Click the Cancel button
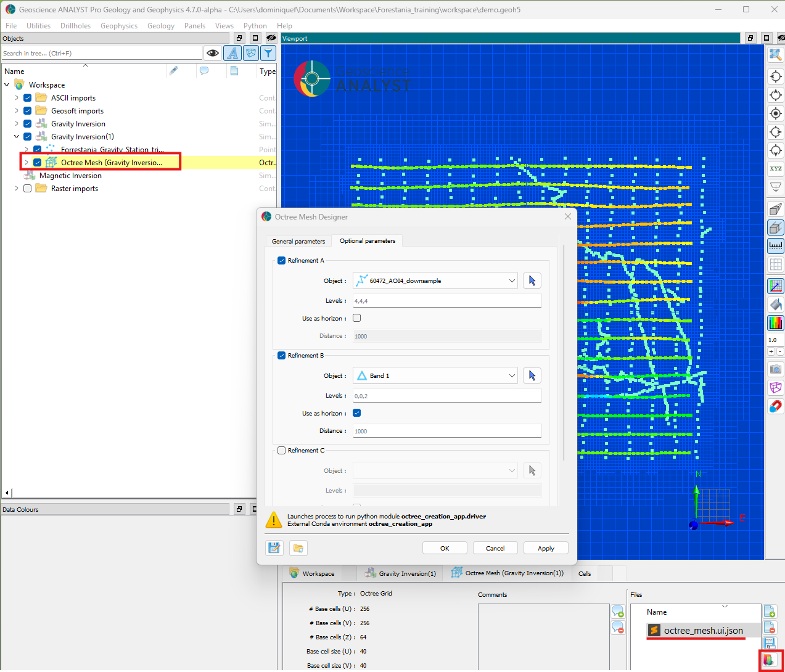The width and height of the screenshot is (785, 672). coord(495,548)
